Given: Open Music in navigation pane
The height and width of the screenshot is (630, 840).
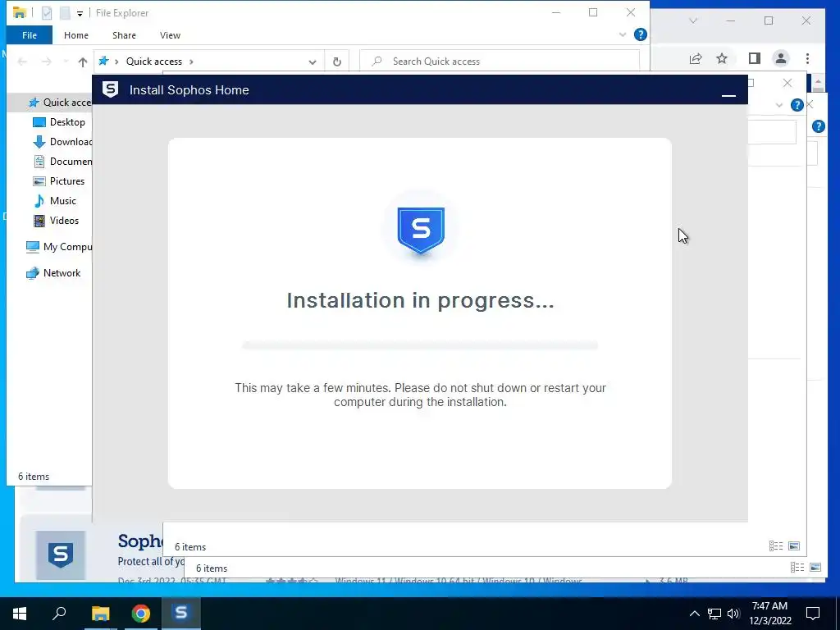Looking at the screenshot, I should pos(55,201).
